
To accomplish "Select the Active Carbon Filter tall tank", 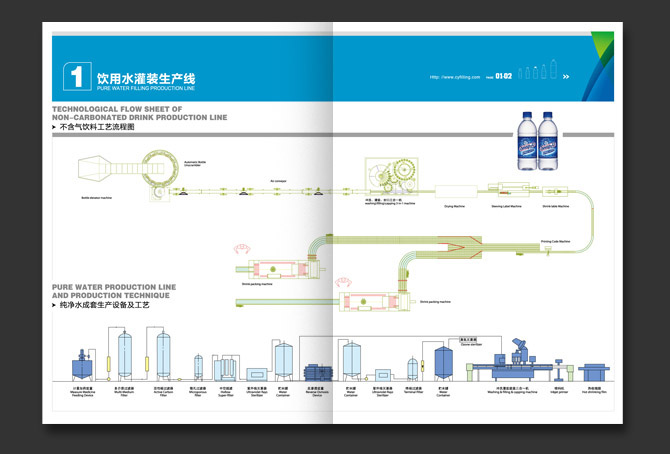I will 163,356.
